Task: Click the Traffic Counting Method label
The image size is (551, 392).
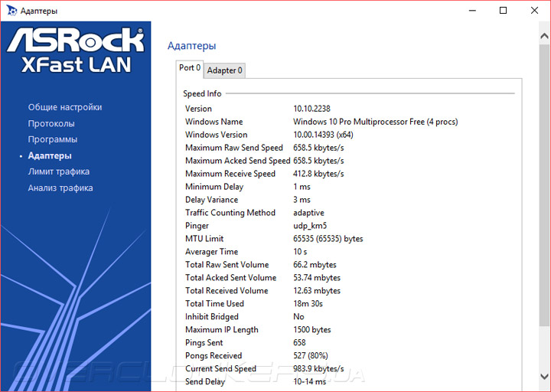Action: pos(230,213)
